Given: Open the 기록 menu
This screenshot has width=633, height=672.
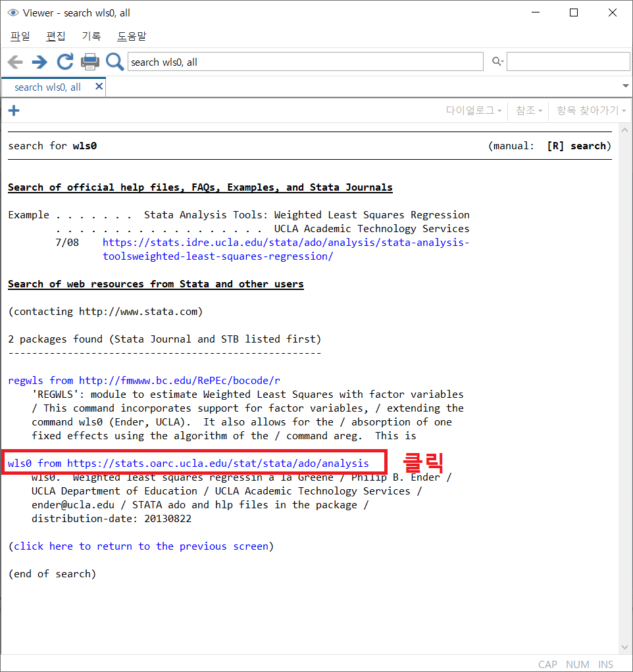Looking at the screenshot, I should coord(91,36).
